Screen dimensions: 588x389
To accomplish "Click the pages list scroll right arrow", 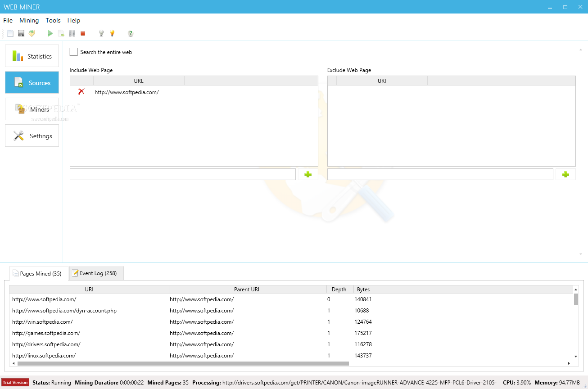I will [x=570, y=363].
